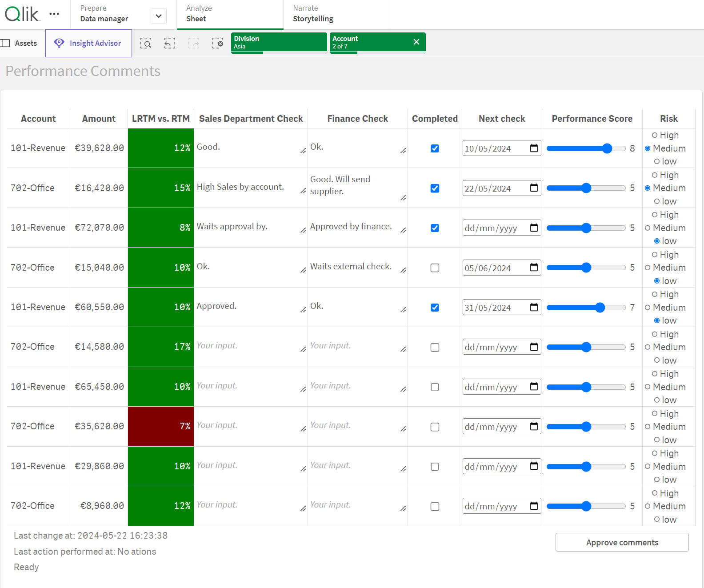Click empty finance input in €35,620.00 row

pyautogui.click(x=358, y=426)
